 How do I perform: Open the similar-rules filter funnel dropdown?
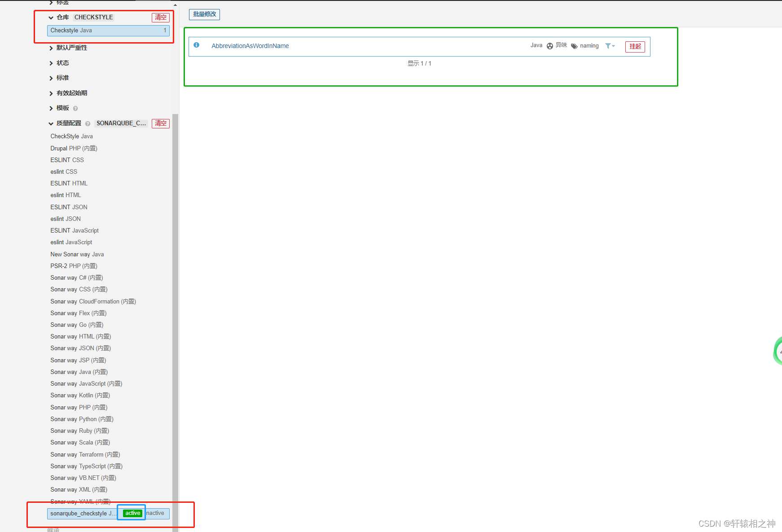(x=610, y=46)
